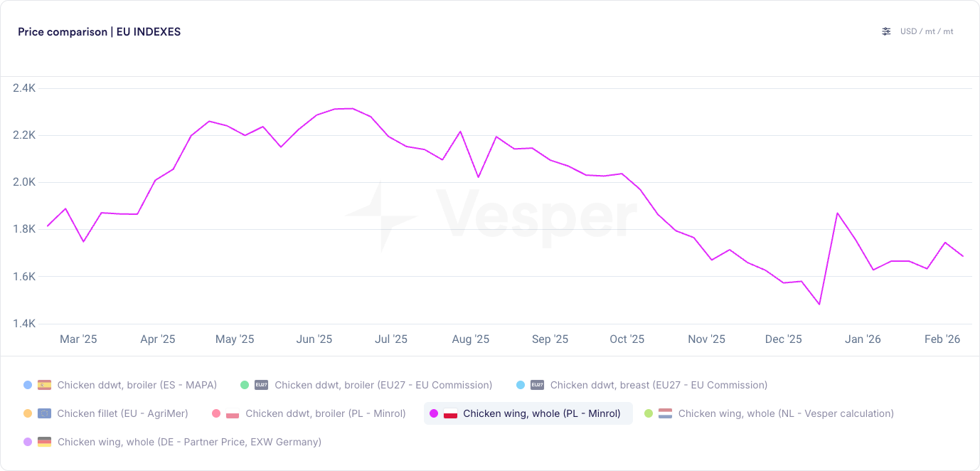Viewport: 980px width, 471px height.
Task: Click the Price comparison | EU INDEXES title
Action: (99, 31)
